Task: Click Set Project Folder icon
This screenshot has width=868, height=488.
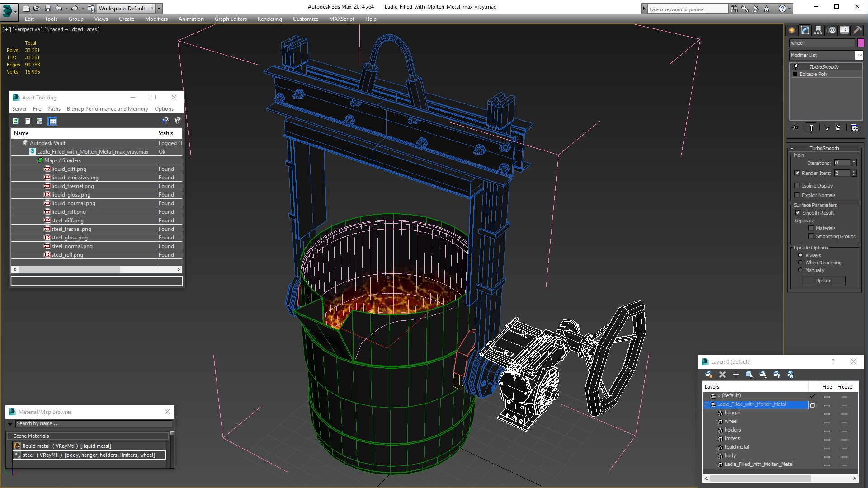Action: [x=91, y=8]
